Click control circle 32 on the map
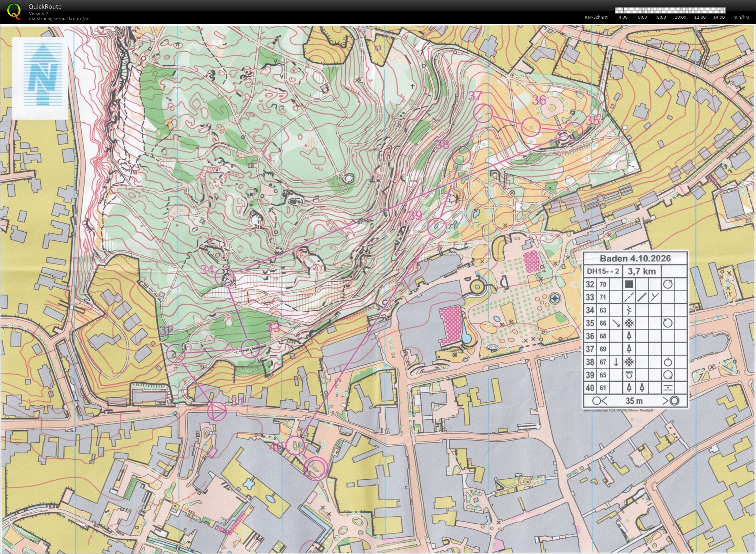Image resolution: width=756 pixels, height=554 pixels. 176,353
